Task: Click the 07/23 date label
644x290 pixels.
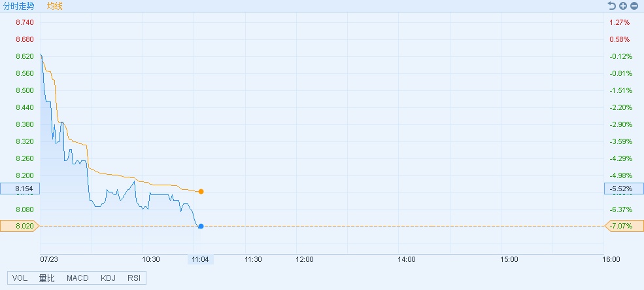Action: pos(50,260)
